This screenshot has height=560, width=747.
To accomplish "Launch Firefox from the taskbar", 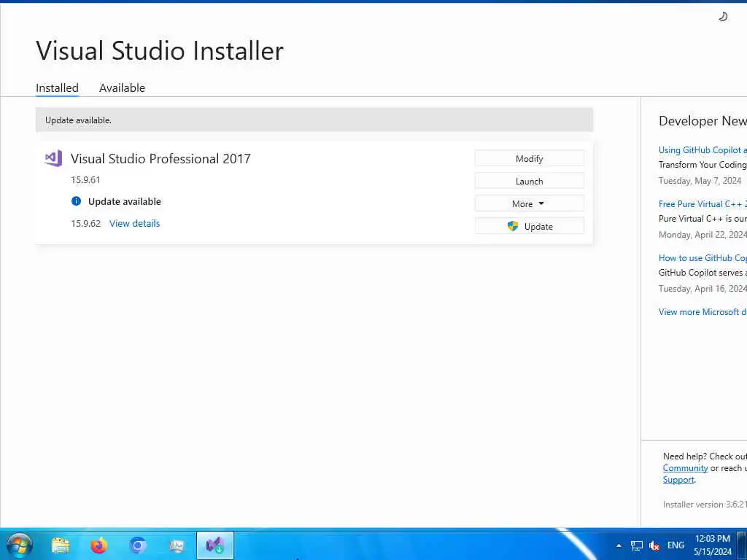I will (x=99, y=545).
